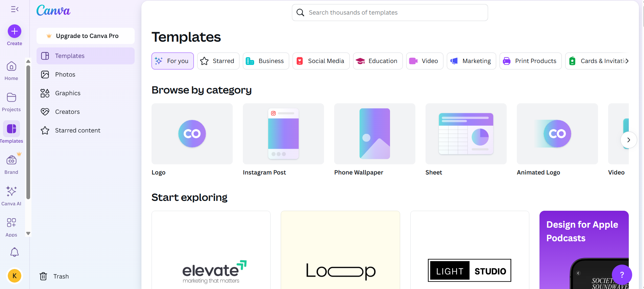Image resolution: width=644 pixels, height=289 pixels.
Task: Click the Canva logo
Action: pyautogui.click(x=53, y=11)
